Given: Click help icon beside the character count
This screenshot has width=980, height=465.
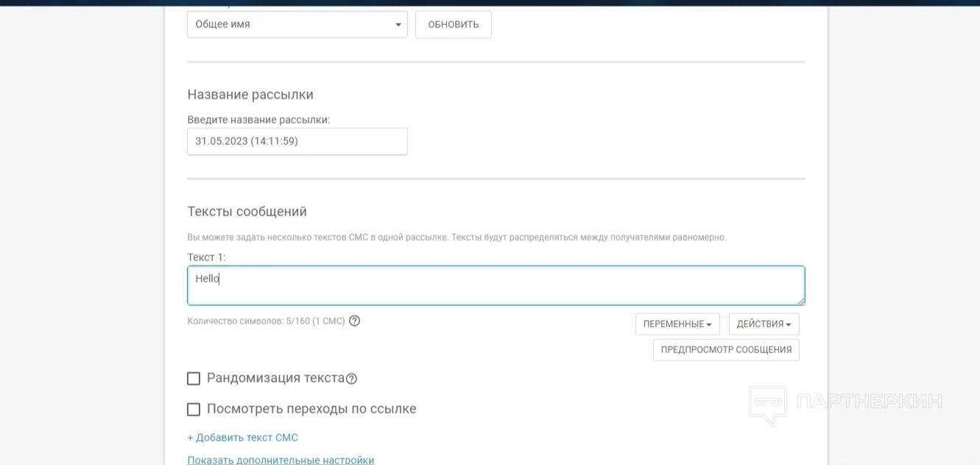Looking at the screenshot, I should pyautogui.click(x=354, y=321).
